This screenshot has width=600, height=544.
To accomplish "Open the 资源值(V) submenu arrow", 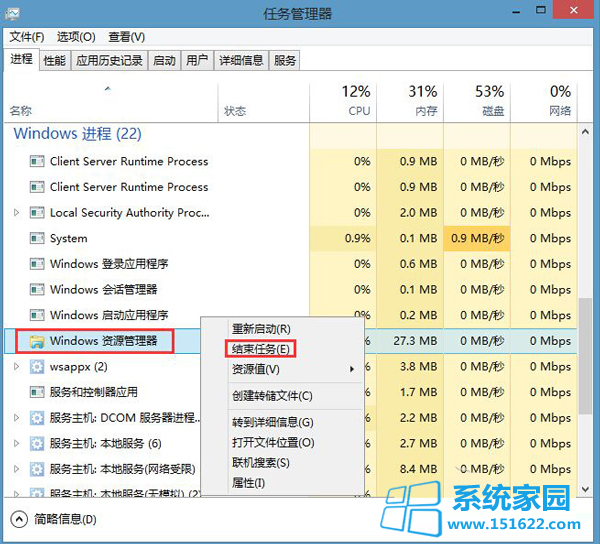I will click(352, 369).
